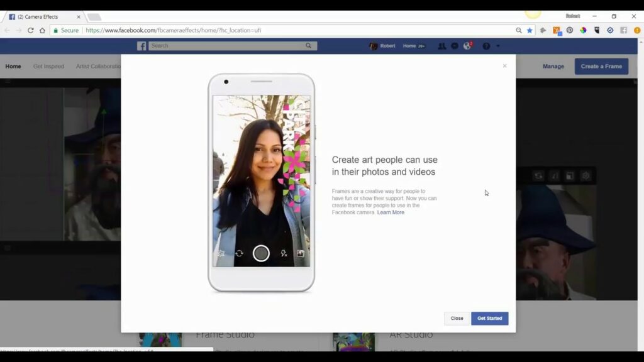This screenshot has height=362, width=644.
Task: Click the browser back arrow
Action: pos(7,30)
